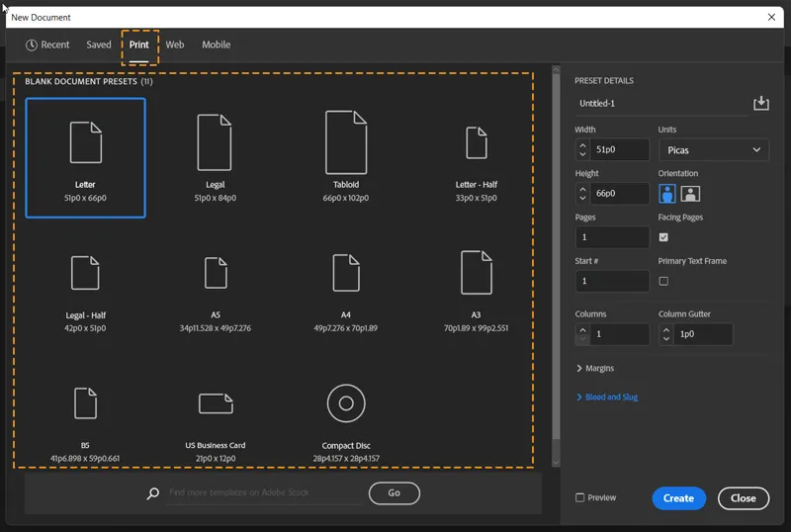Choose the A3 page preset icon
This screenshot has height=532, width=791.
point(477,273)
